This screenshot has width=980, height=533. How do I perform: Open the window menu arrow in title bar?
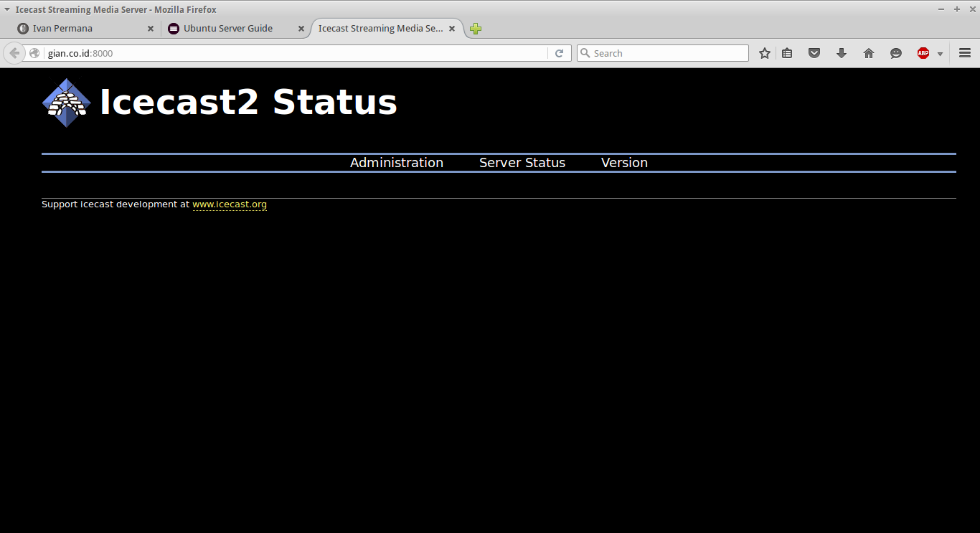tap(7, 9)
